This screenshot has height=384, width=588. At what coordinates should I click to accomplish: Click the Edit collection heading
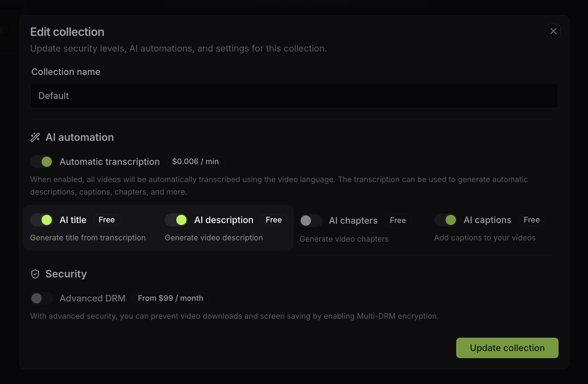67,32
